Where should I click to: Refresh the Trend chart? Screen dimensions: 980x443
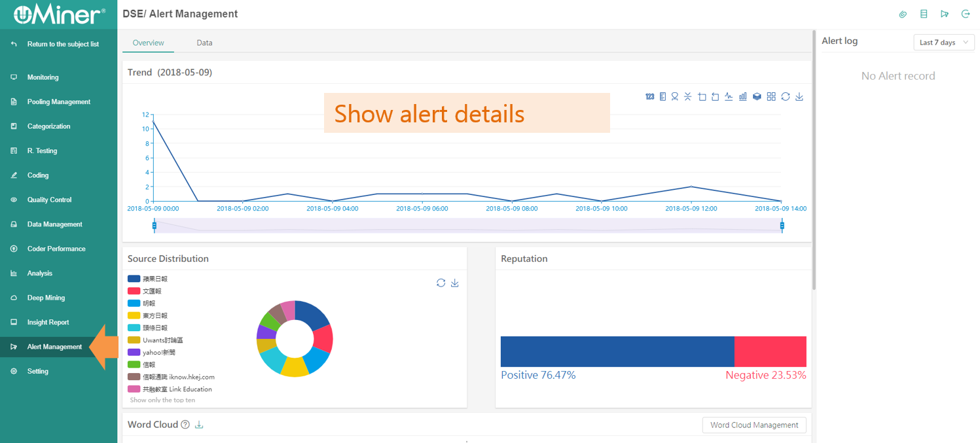tap(785, 97)
